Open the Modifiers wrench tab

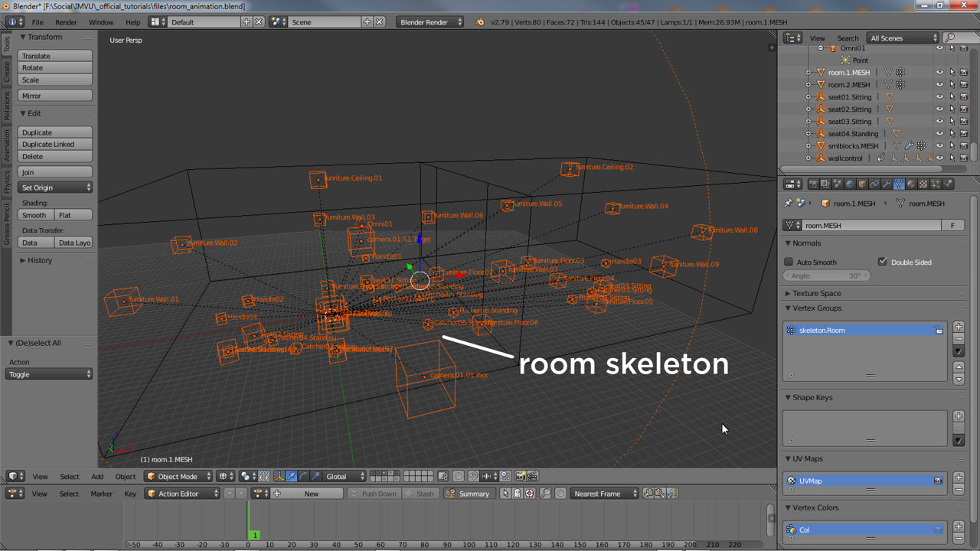tap(887, 184)
